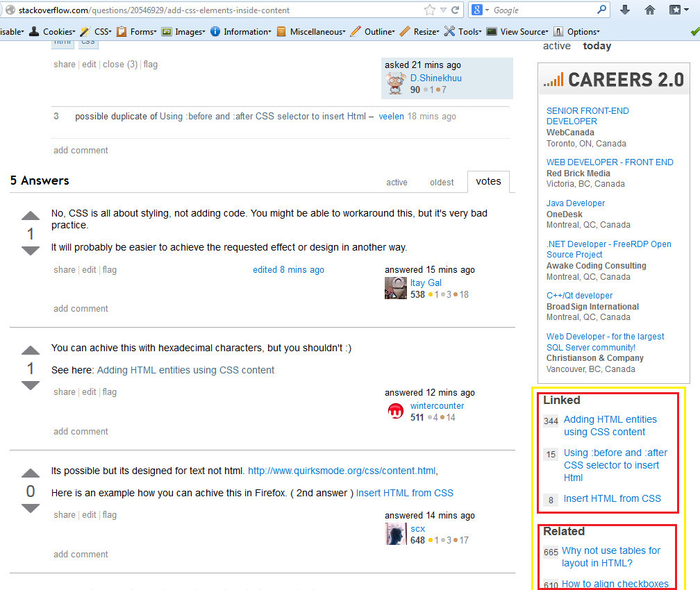
Task: Downvote scx's answer
Action: pos(31,508)
